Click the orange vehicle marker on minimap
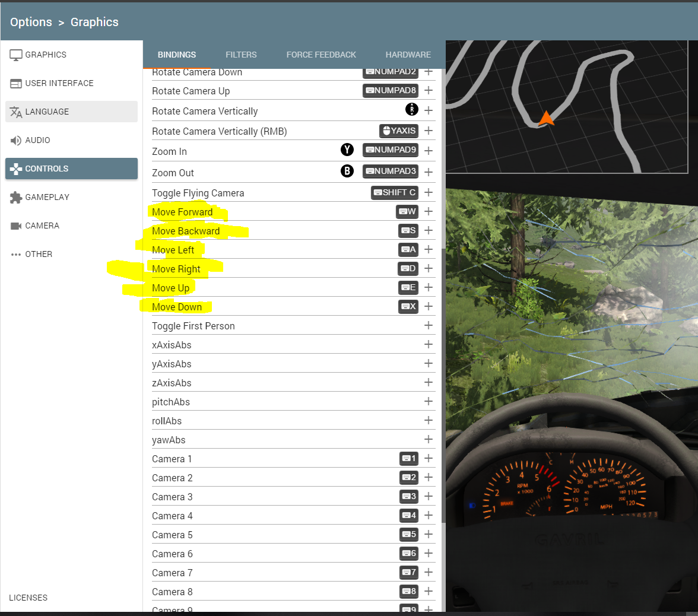 pyautogui.click(x=546, y=119)
